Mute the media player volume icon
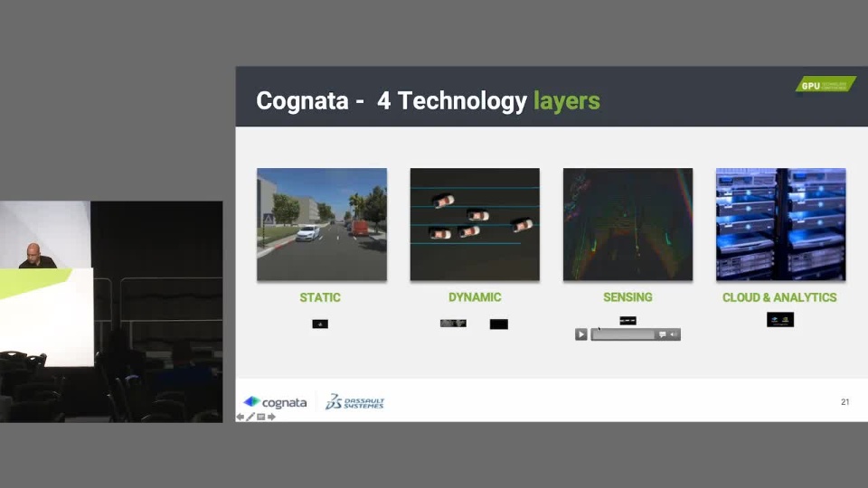Viewport: 868px width, 488px height. 674,334
